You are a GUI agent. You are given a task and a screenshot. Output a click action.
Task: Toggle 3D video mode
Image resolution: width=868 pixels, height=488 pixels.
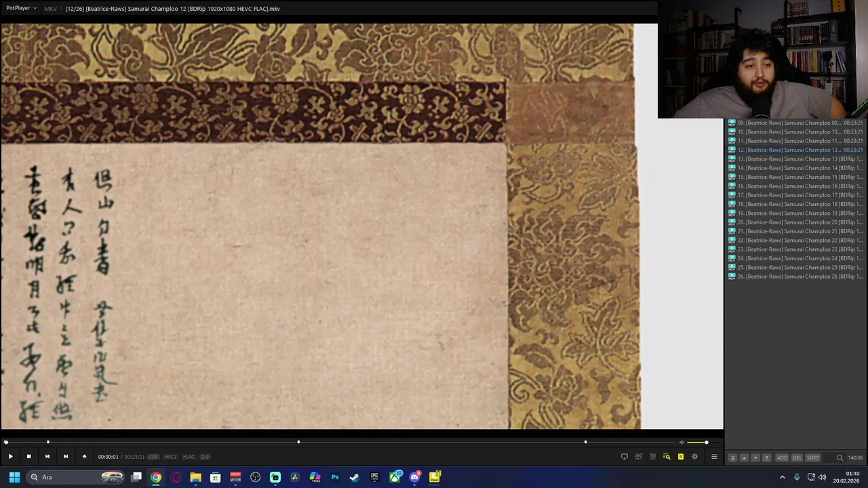click(x=652, y=457)
